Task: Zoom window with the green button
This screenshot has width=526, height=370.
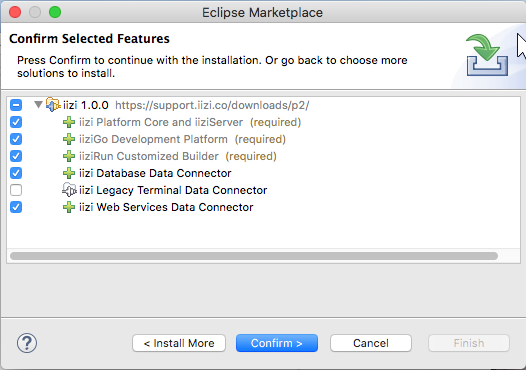Action: point(55,12)
